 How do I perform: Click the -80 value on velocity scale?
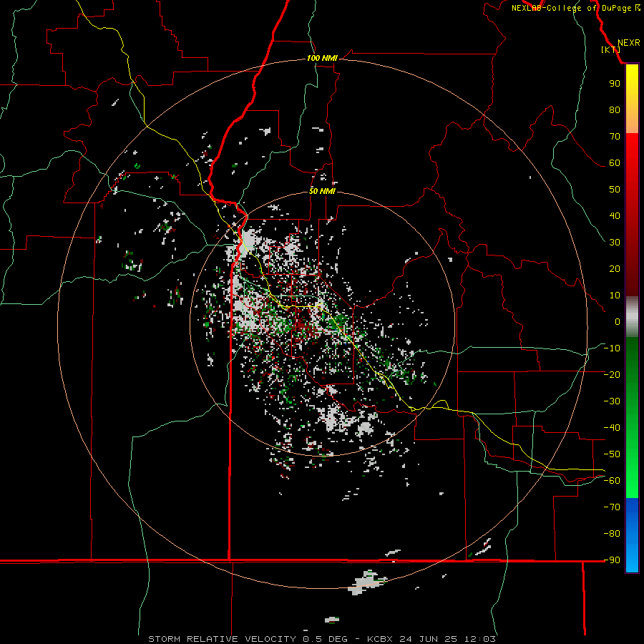pos(612,534)
